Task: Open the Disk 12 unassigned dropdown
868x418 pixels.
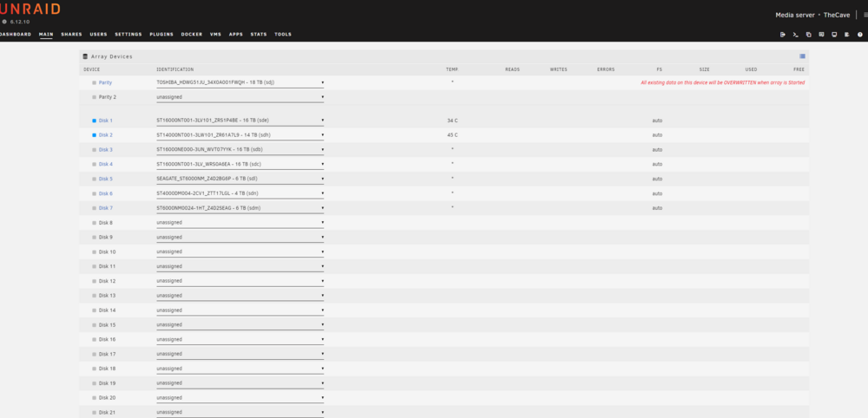Action: [240, 281]
